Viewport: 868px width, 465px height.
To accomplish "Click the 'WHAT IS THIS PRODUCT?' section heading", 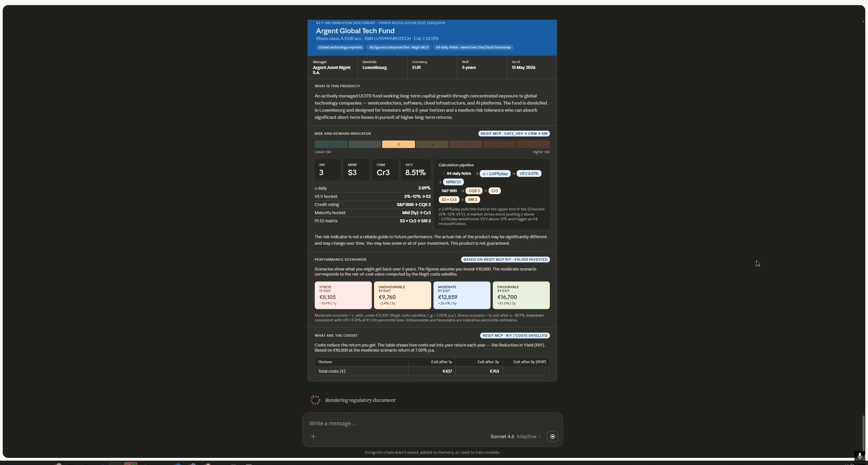I will (x=337, y=86).
